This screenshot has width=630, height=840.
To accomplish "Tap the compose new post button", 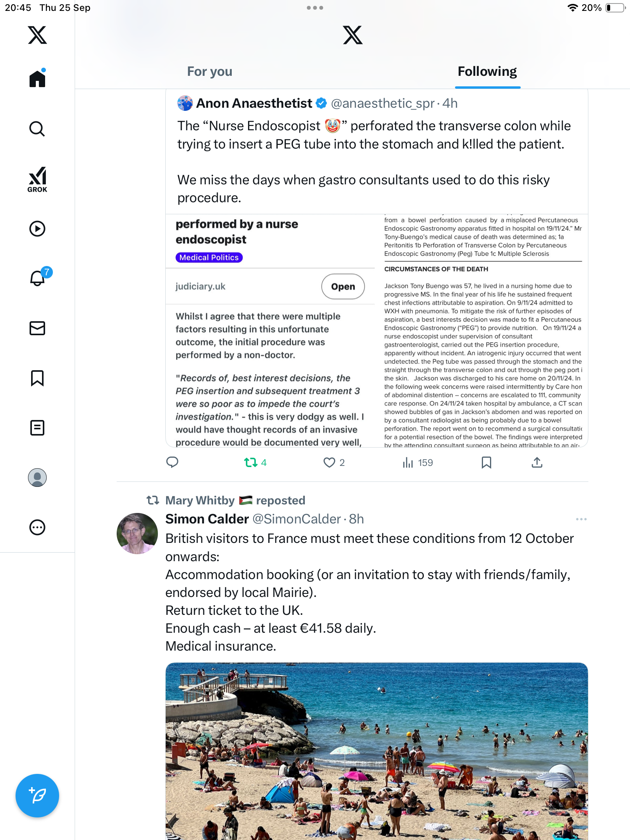I will point(37,796).
